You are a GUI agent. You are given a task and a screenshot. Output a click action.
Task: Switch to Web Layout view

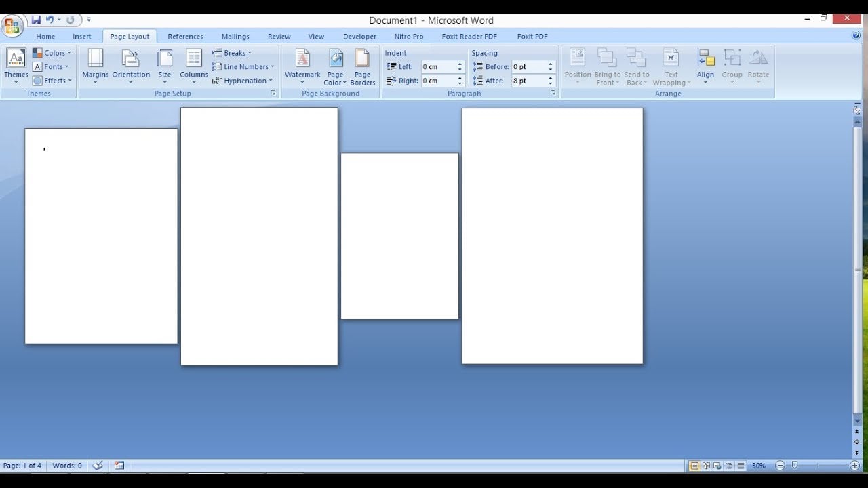point(717,466)
